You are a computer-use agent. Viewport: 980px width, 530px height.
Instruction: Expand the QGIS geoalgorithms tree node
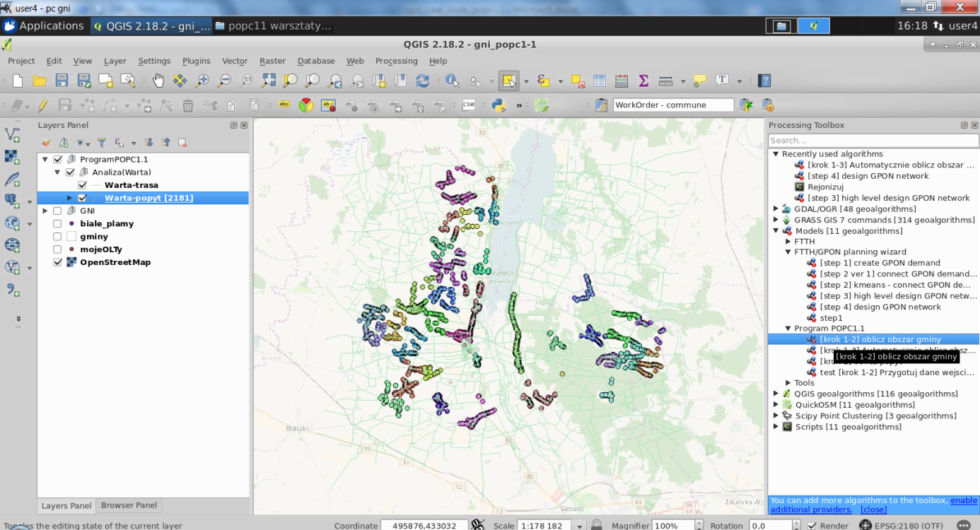tap(776, 394)
